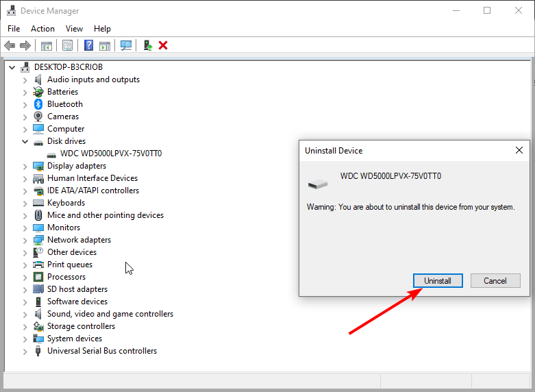Collapse the Disk drives chevron
The height and width of the screenshot is (392, 535).
pyautogui.click(x=25, y=141)
